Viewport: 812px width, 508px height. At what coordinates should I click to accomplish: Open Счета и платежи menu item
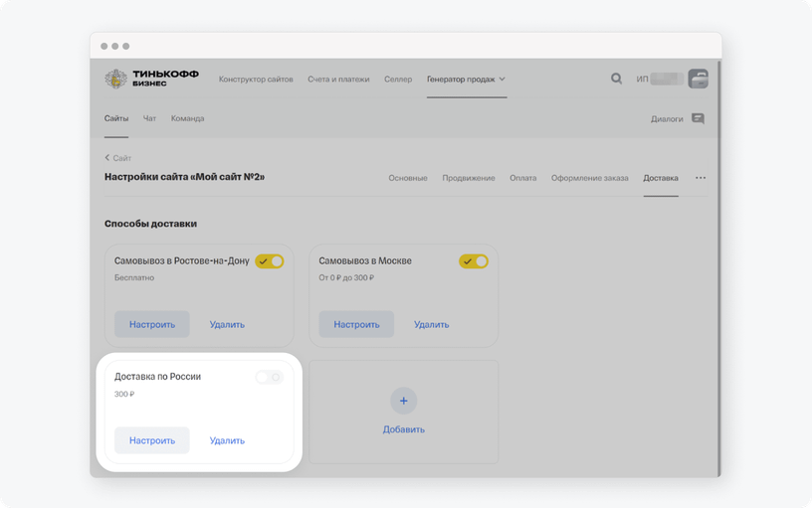pyautogui.click(x=338, y=80)
